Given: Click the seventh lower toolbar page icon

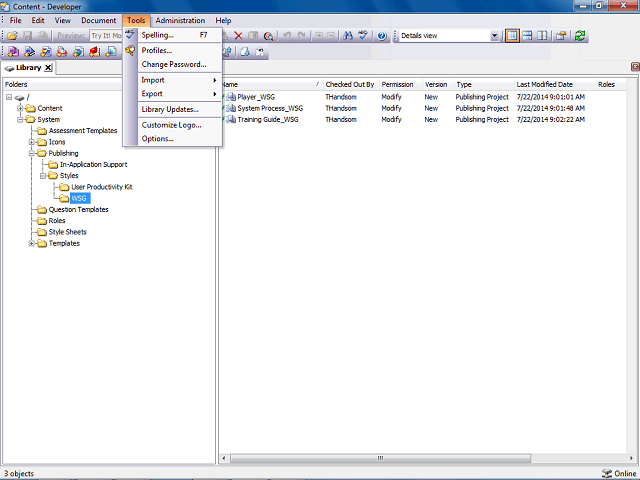Looking at the screenshot, I should [111, 52].
